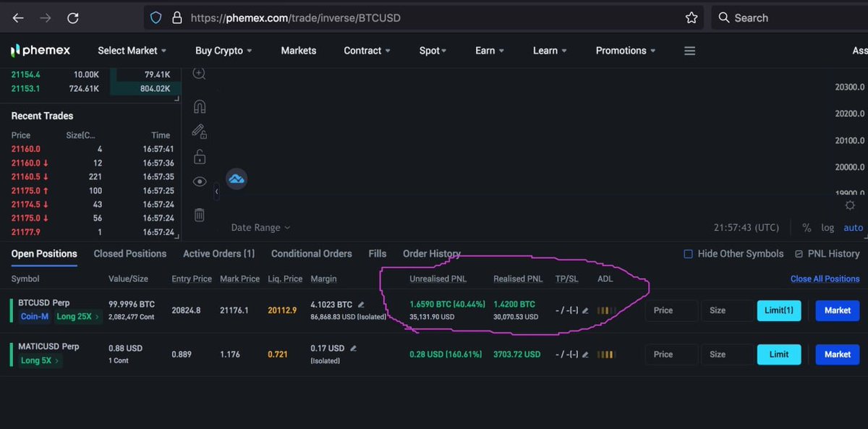868x429 pixels.
Task: Switch to Active Orders tab
Action: coord(219,254)
